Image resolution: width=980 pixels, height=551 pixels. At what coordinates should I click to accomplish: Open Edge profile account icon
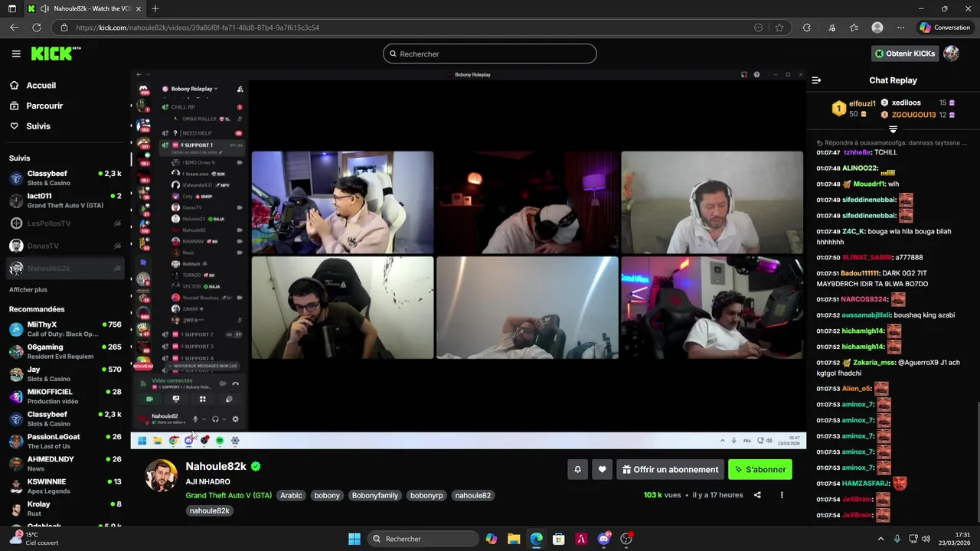coord(877,28)
